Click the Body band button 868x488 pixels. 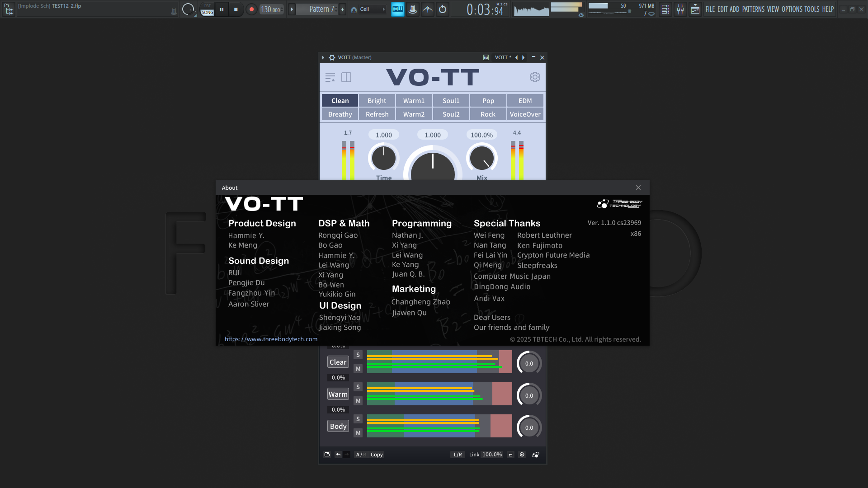(338, 426)
